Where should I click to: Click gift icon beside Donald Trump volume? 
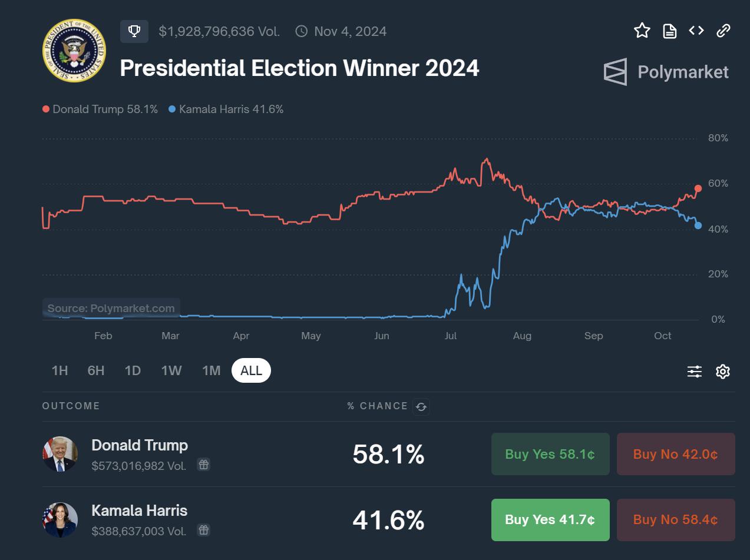(x=203, y=465)
